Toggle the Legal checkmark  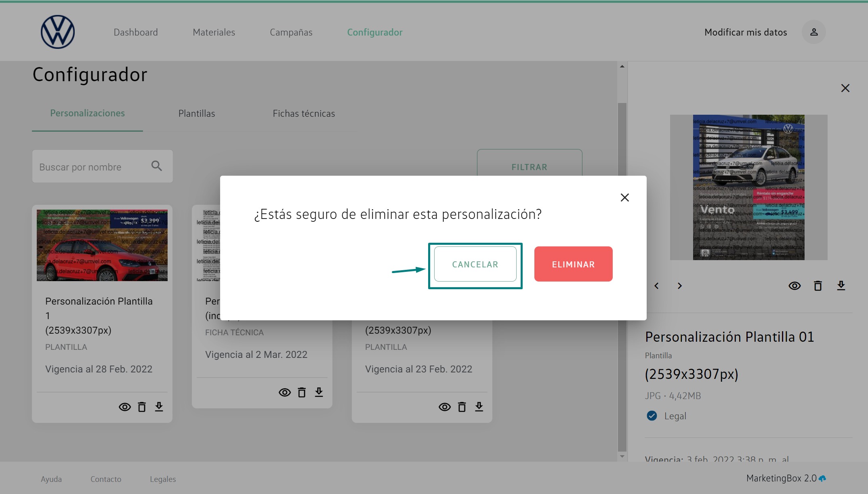point(652,416)
